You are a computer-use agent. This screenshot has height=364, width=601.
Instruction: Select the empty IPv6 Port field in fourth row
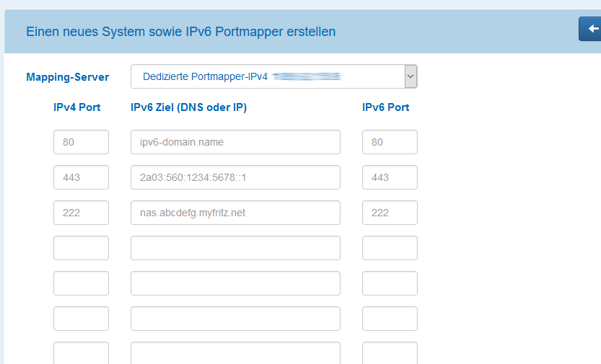coord(390,248)
